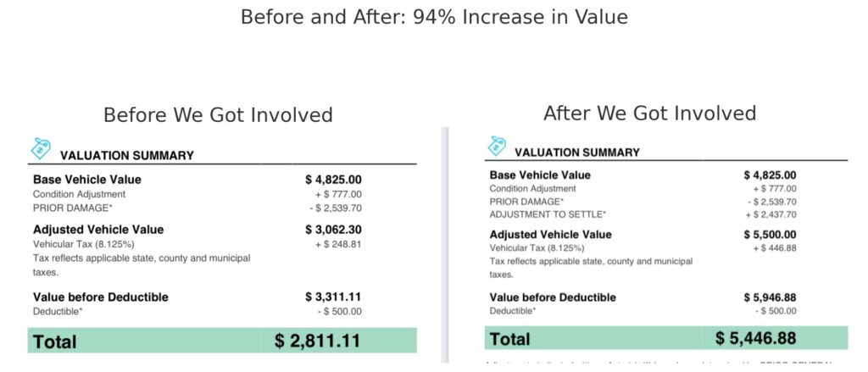Click the green Total bar showing $ 5,446.88

(x=665, y=338)
